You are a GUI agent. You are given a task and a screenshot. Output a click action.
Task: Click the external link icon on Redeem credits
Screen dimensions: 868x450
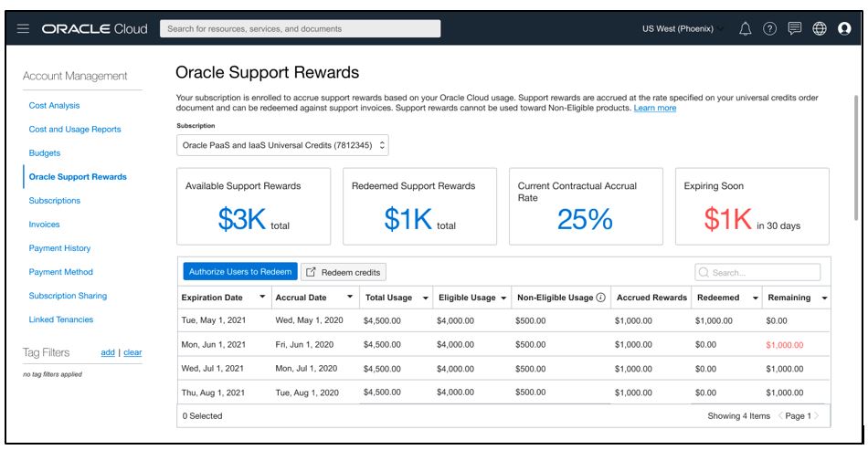click(x=311, y=272)
